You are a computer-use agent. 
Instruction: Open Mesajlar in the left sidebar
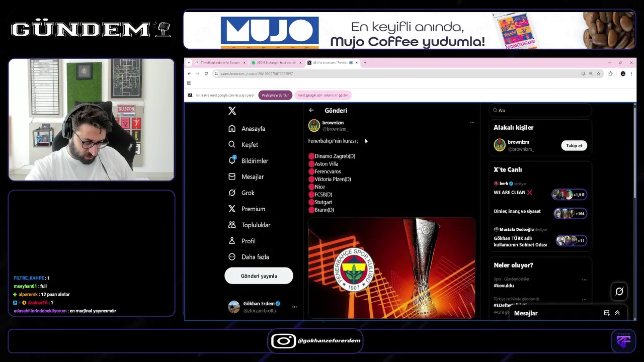(246, 177)
